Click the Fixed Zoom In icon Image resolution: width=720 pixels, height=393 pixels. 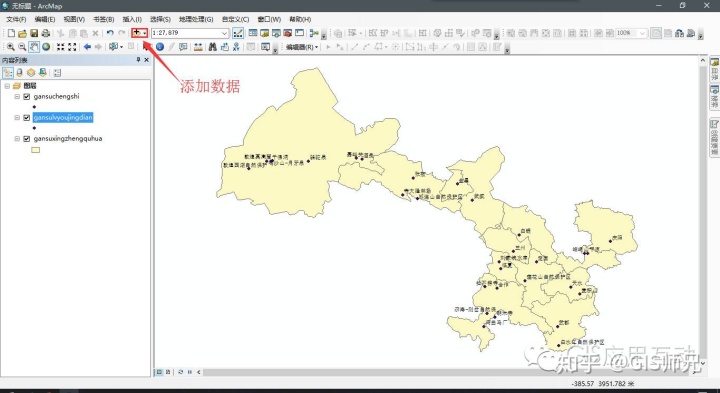coord(60,47)
